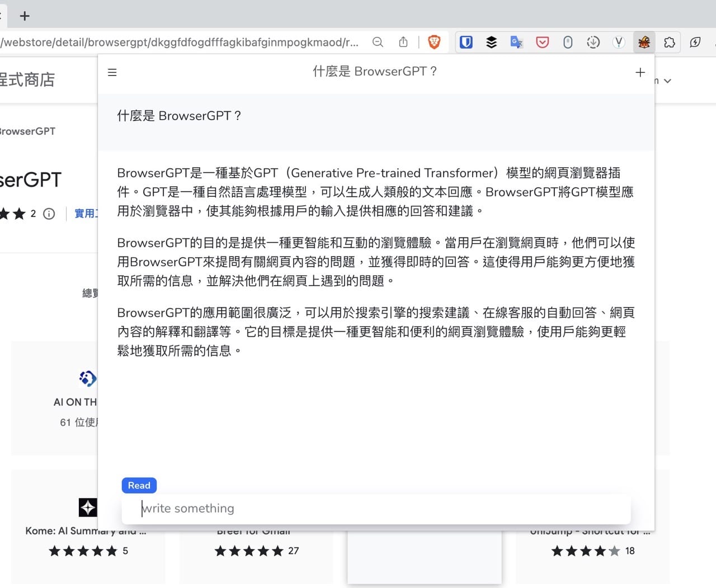Click the lightning-leaf icon in the toolbar
The height and width of the screenshot is (588, 716).
click(695, 42)
